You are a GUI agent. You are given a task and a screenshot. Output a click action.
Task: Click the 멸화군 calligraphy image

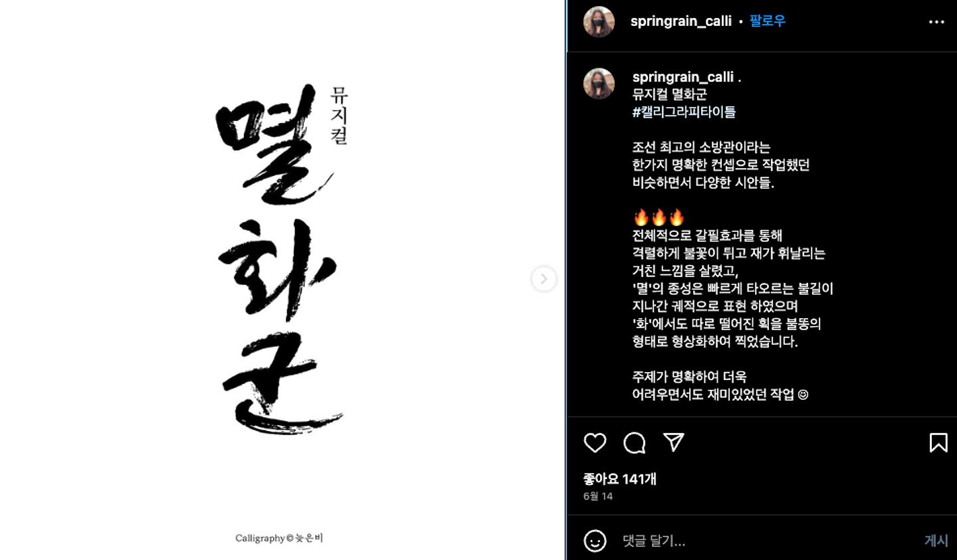tap(280, 259)
